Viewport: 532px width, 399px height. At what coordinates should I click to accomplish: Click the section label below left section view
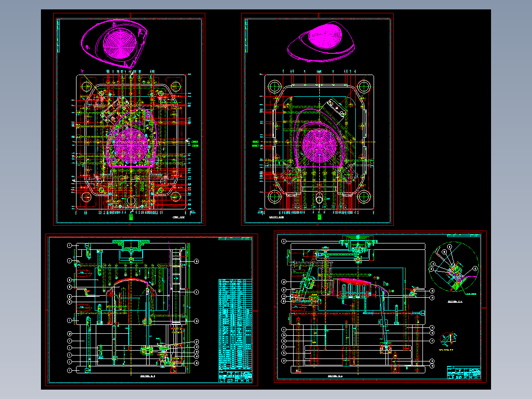pos(148,376)
